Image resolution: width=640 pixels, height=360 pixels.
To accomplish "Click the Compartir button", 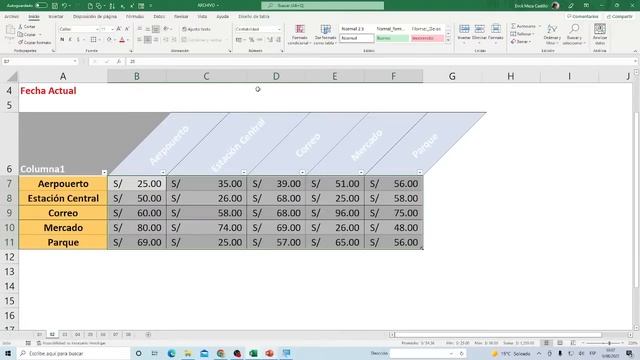I will [x=619, y=17].
